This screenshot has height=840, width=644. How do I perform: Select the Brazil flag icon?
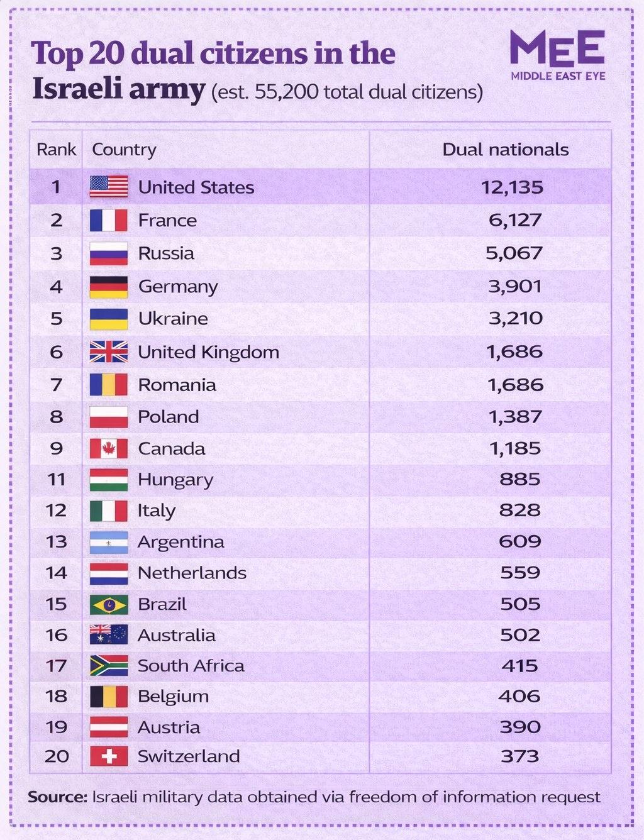(x=109, y=604)
